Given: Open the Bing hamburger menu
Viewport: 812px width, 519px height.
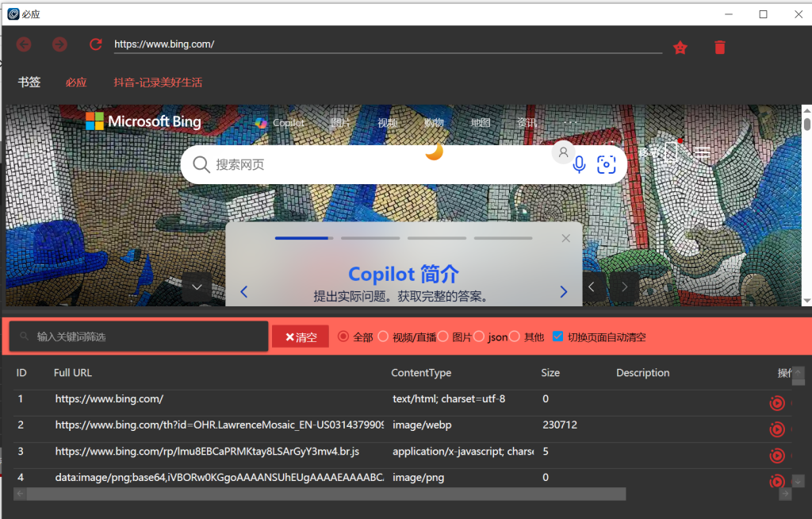Looking at the screenshot, I should pyautogui.click(x=703, y=152).
